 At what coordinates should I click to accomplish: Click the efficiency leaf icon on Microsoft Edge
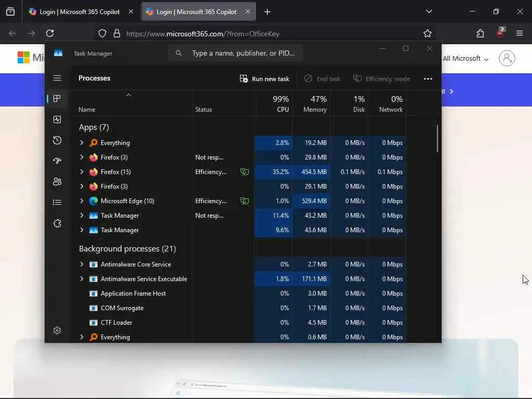click(x=244, y=201)
